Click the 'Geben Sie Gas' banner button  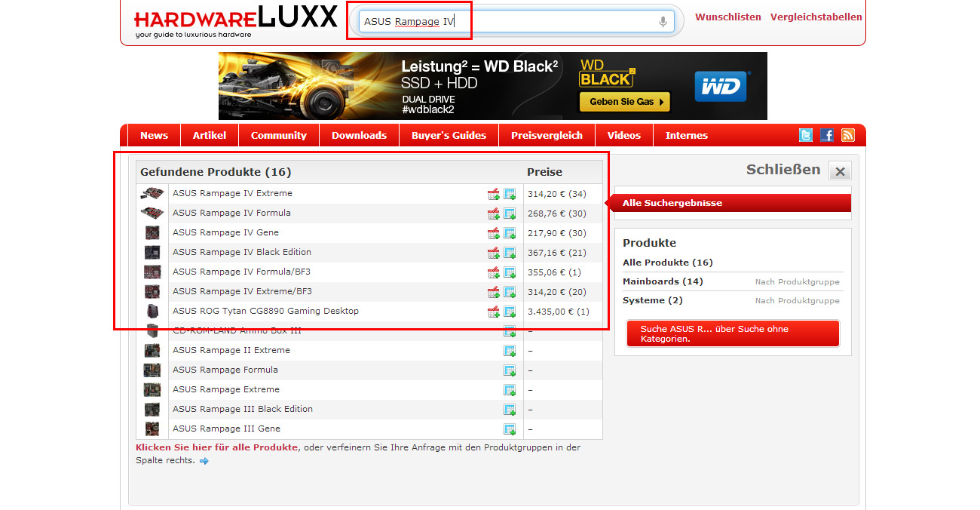pos(624,102)
